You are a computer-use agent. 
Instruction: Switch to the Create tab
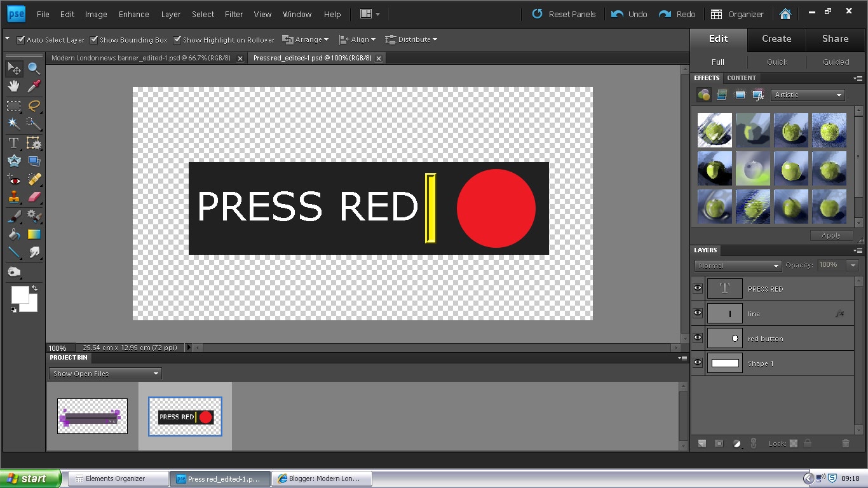click(776, 39)
